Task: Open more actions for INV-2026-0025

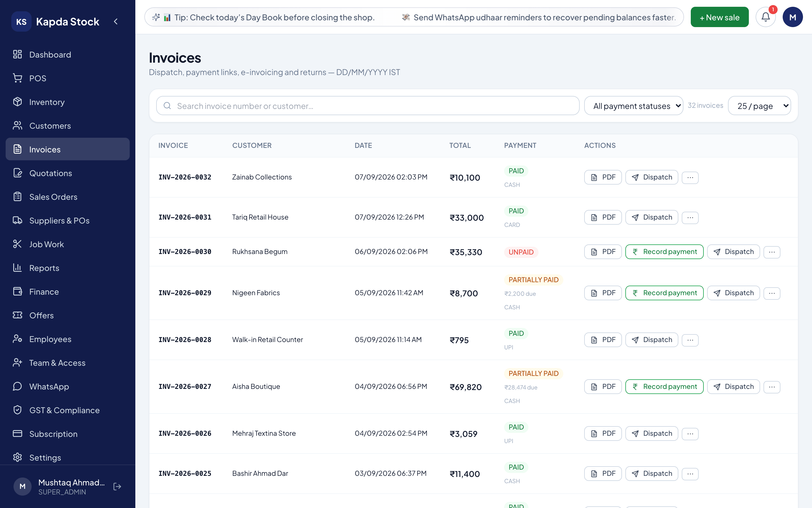Action: tap(690, 474)
